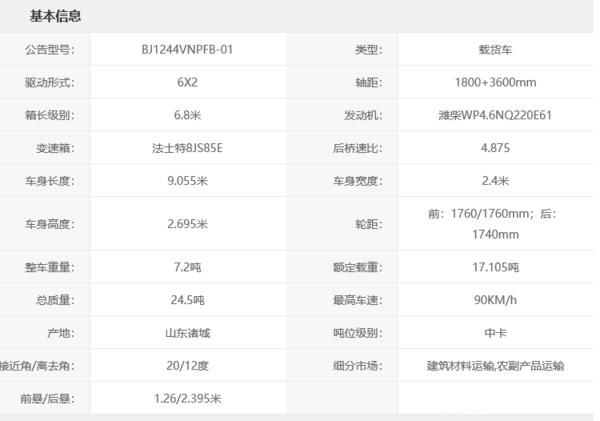The height and width of the screenshot is (421, 600).
Task: Click the gearbox value 法士特8JS85E
Action: [x=187, y=148]
